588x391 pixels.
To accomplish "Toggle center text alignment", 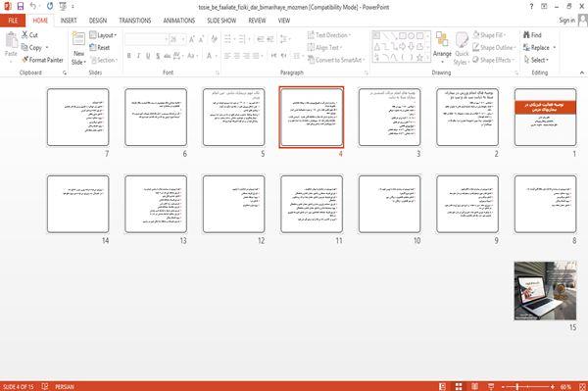I will [x=236, y=56].
